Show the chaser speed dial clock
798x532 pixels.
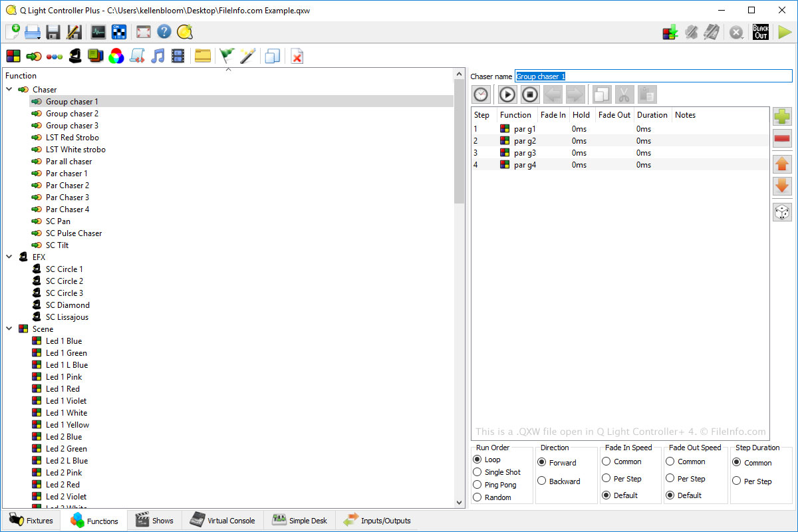point(481,94)
